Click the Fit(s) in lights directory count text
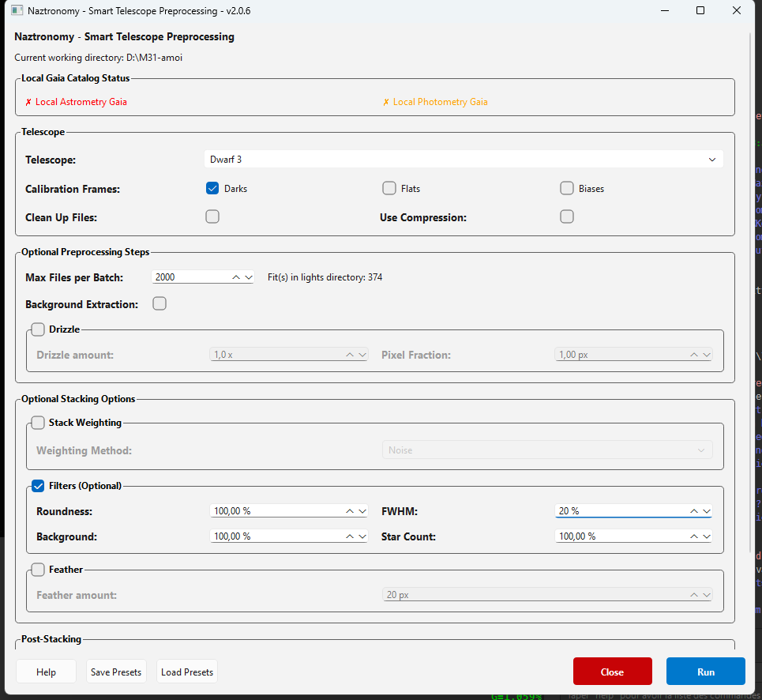762x700 pixels. click(x=325, y=277)
